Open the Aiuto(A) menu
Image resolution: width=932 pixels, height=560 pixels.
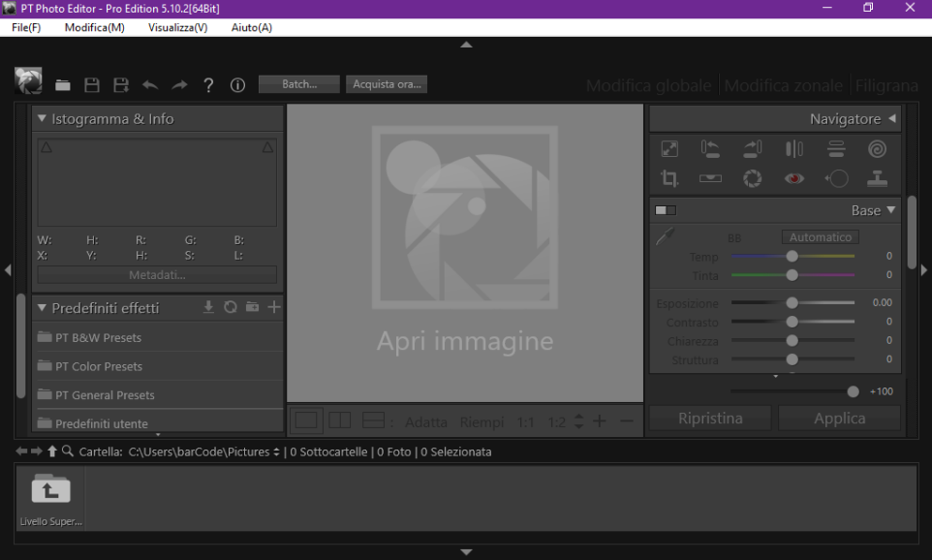[252, 27]
